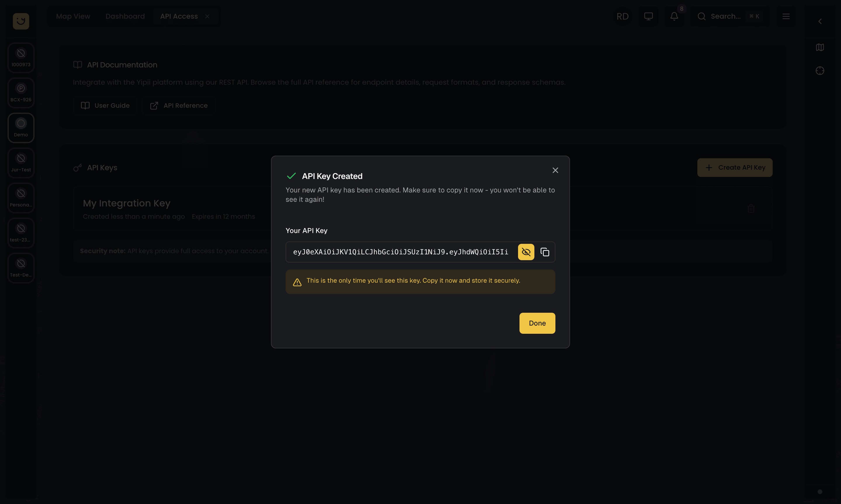
Task: Collapse the right panel chevron
Action: click(820, 21)
